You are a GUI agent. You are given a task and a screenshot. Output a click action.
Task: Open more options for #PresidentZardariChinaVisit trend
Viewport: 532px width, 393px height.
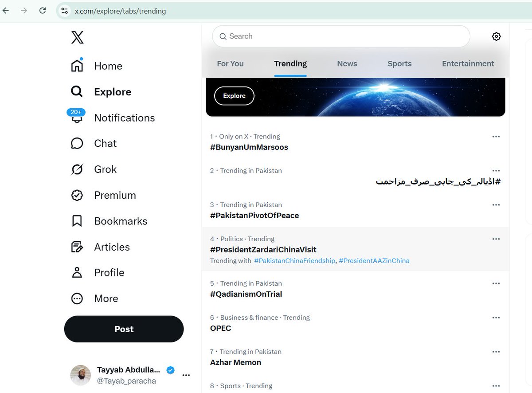tap(496, 239)
